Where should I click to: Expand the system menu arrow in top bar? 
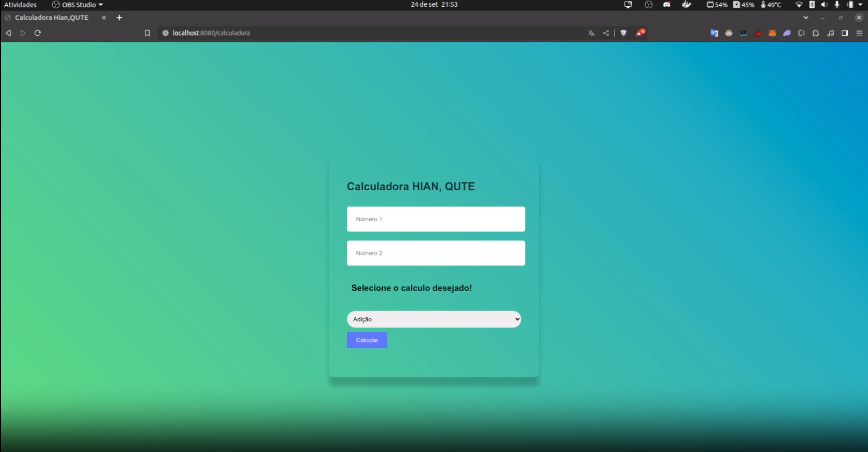(860, 4)
